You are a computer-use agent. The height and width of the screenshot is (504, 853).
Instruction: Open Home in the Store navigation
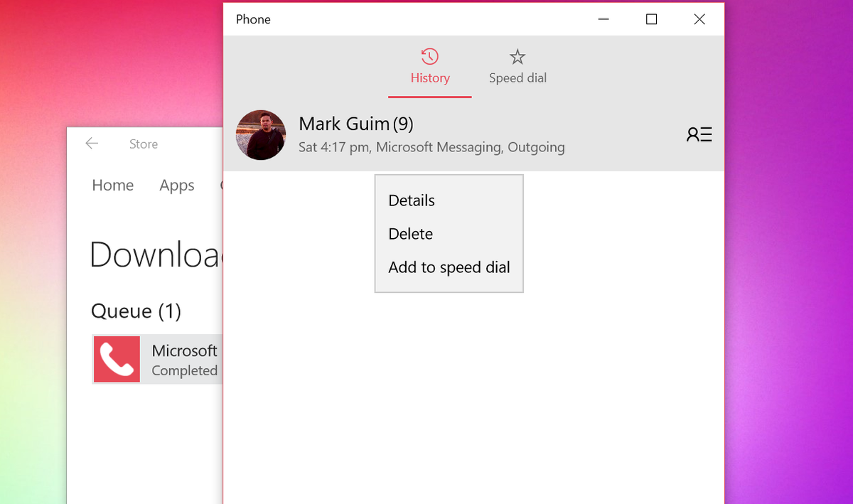[112, 186]
